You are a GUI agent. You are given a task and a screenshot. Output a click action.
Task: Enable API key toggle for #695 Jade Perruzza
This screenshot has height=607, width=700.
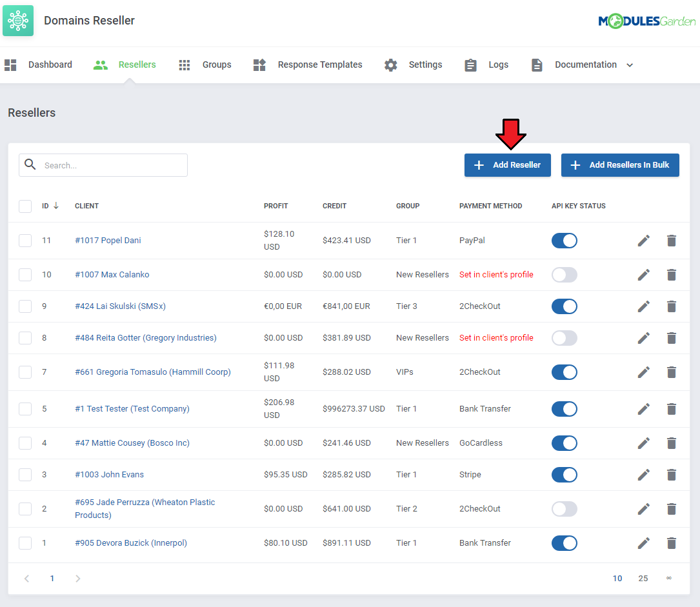point(565,509)
